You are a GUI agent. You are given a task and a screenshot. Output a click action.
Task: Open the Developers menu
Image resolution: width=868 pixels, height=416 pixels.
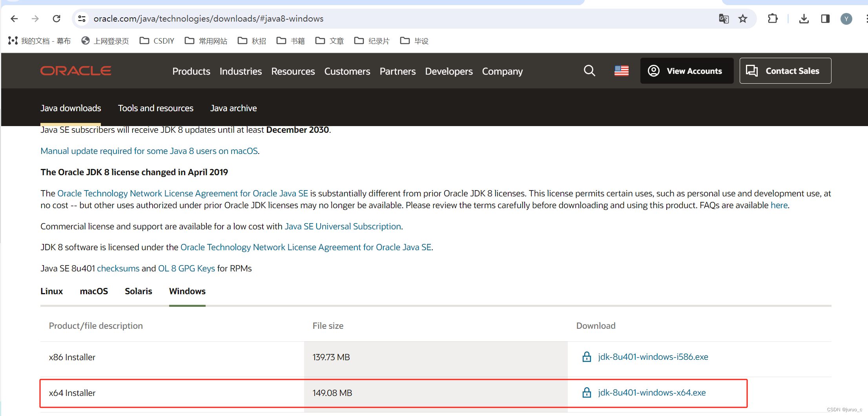449,71
